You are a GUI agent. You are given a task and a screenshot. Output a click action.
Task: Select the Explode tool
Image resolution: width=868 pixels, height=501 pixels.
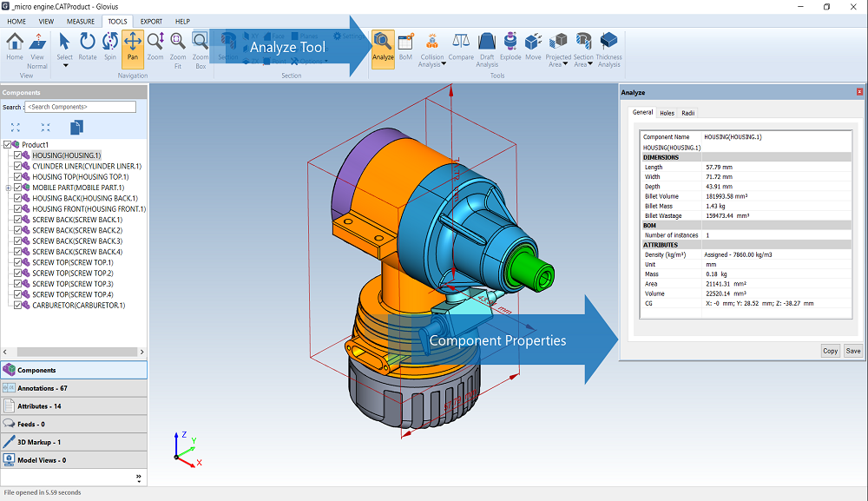[510, 44]
